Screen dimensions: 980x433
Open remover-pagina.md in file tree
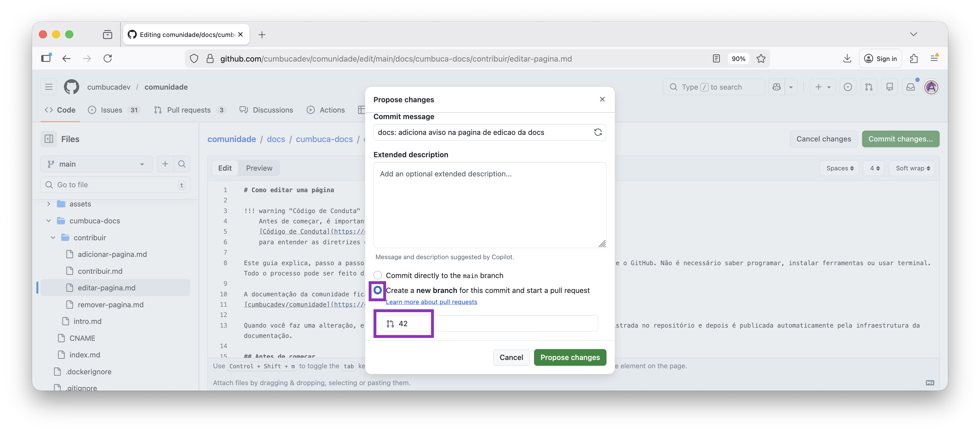click(x=110, y=304)
